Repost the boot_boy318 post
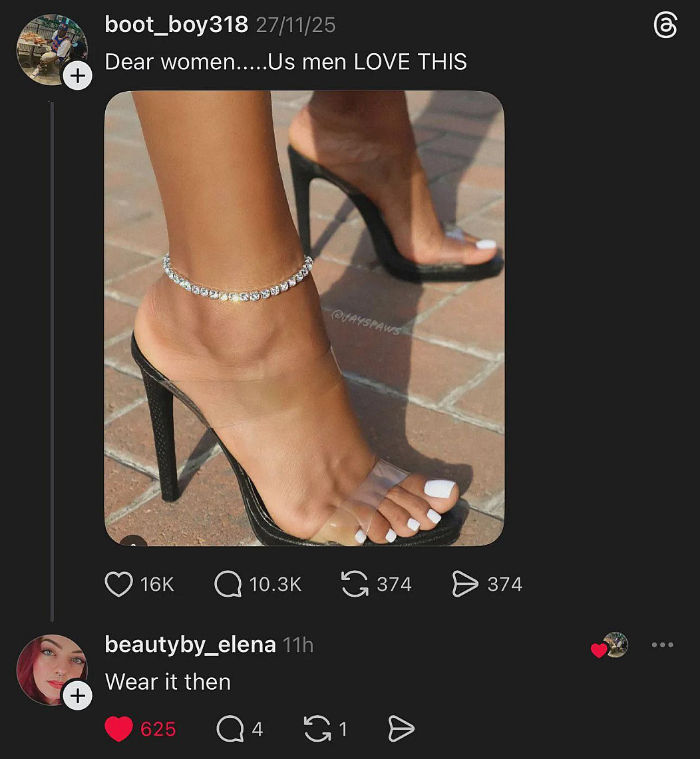 tap(355, 585)
